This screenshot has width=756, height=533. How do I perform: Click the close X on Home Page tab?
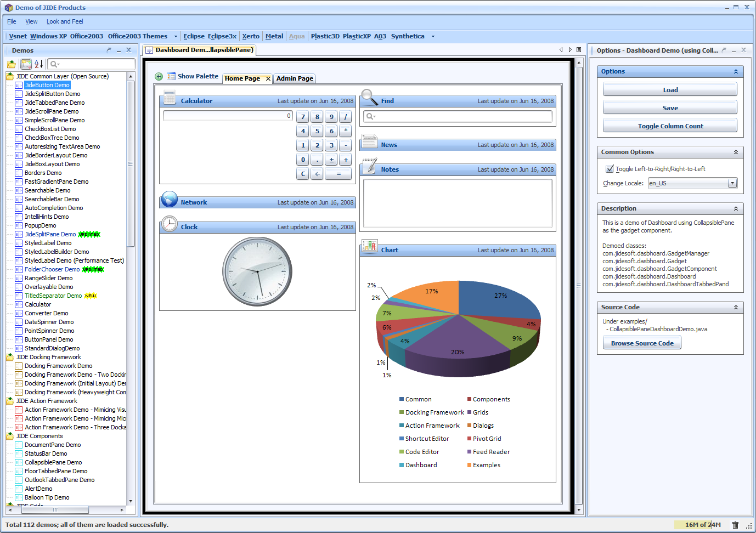268,78
